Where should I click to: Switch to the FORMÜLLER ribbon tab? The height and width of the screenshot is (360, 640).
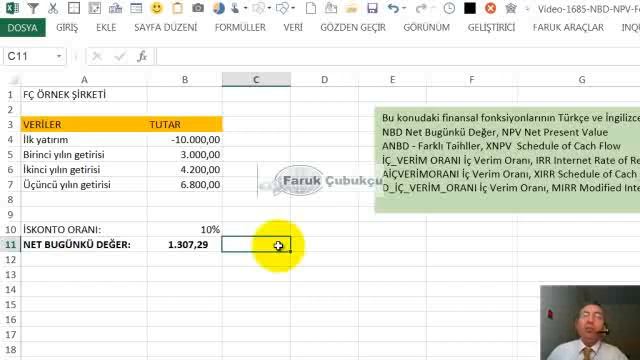[x=240, y=28]
